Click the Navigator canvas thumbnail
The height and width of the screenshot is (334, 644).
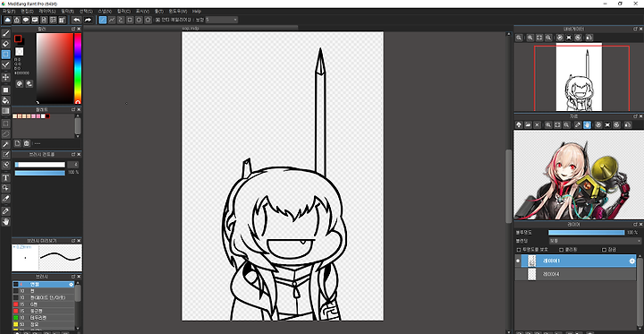click(x=579, y=77)
